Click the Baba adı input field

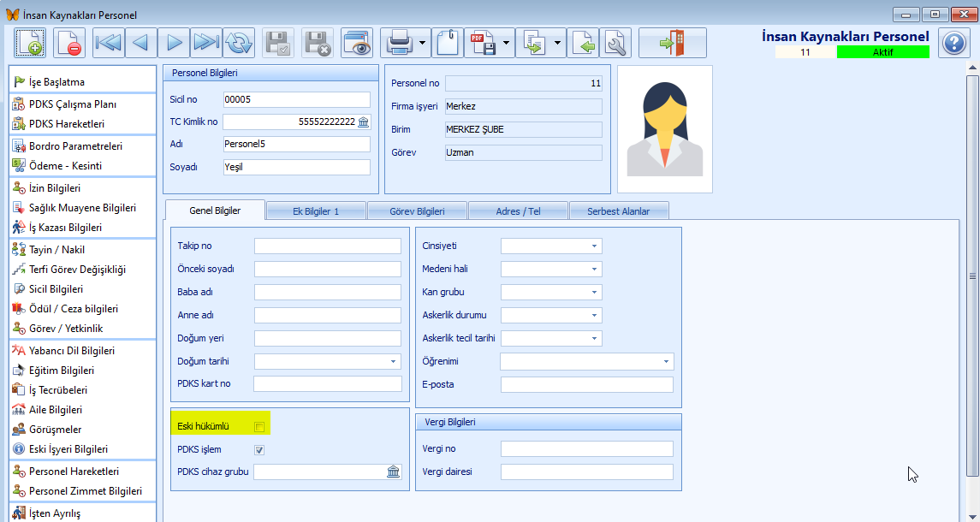pyautogui.click(x=328, y=293)
